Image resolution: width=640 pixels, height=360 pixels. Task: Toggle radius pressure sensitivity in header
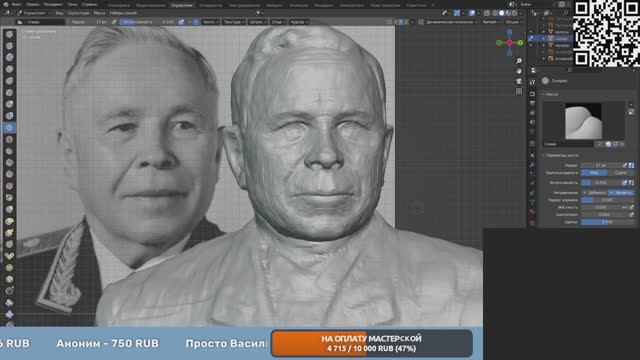(113, 22)
